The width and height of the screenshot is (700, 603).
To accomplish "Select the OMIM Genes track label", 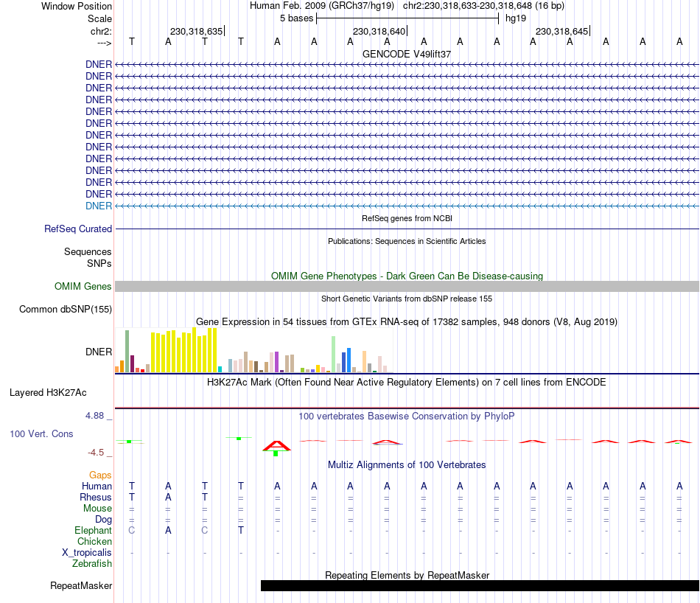I will pos(83,286).
